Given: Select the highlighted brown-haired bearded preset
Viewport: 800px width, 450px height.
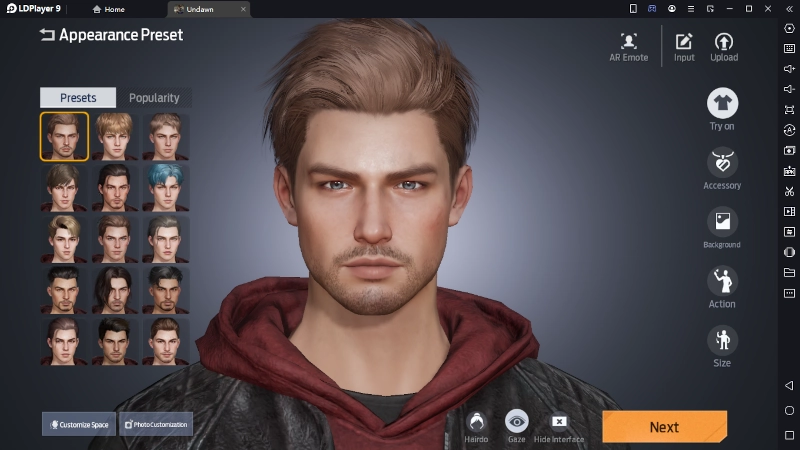Looking at the screenshot, I should click(64, 136).
